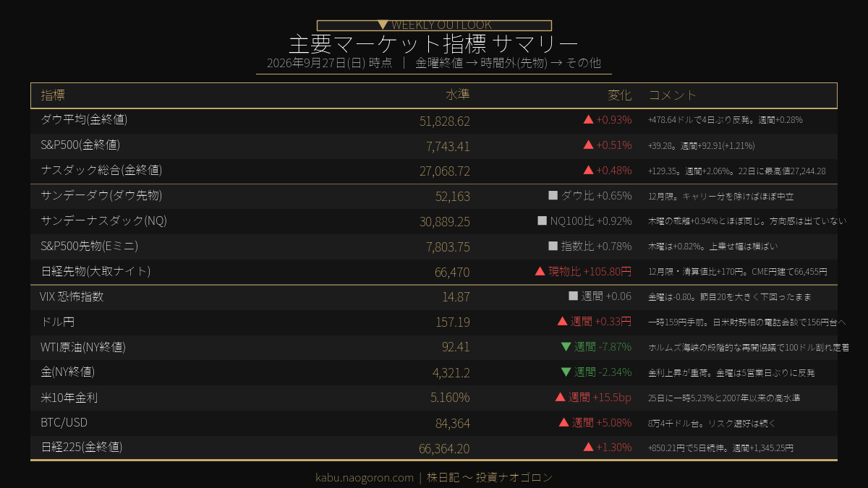Click the WEEKLY OUTLOOK banner
This screenshot has height=488, width=868.
pyautogui.click(x=434, y=25)
